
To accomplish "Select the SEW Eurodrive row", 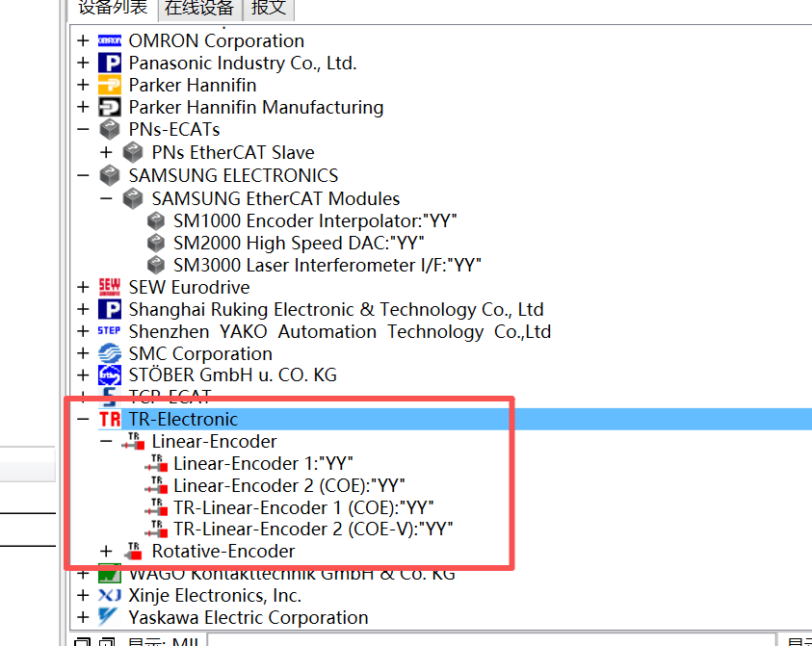I will (x=190, y=287).
